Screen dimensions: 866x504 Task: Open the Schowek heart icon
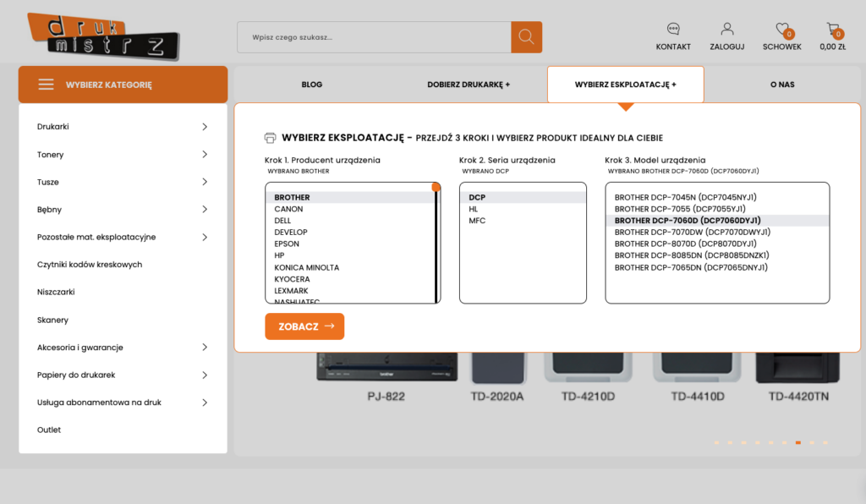(782, 29)
